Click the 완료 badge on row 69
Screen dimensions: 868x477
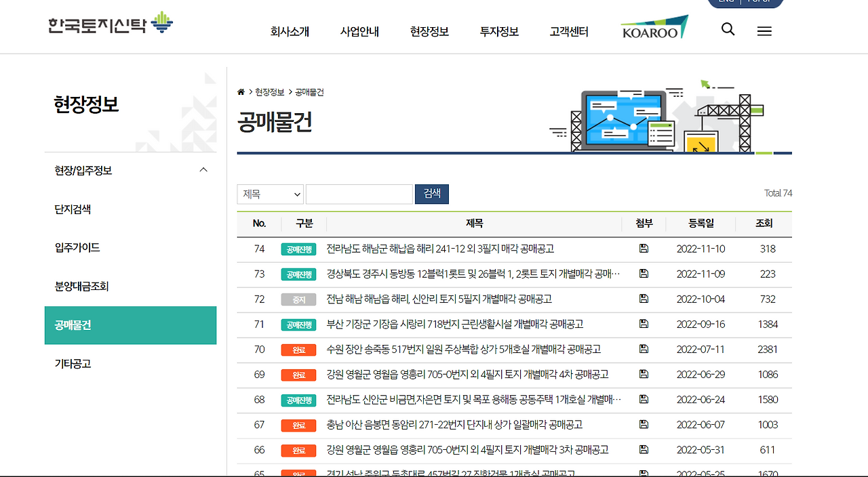[303, 375]
